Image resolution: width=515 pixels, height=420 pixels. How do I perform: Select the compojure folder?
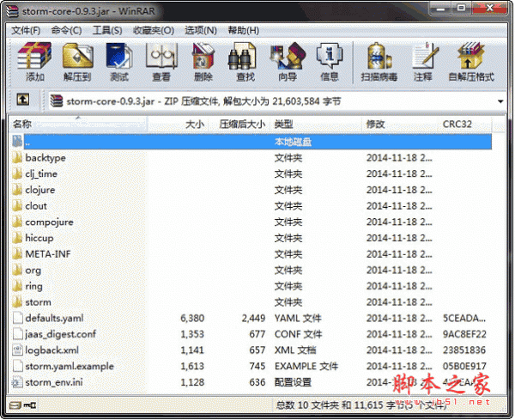tap(49, 222)
